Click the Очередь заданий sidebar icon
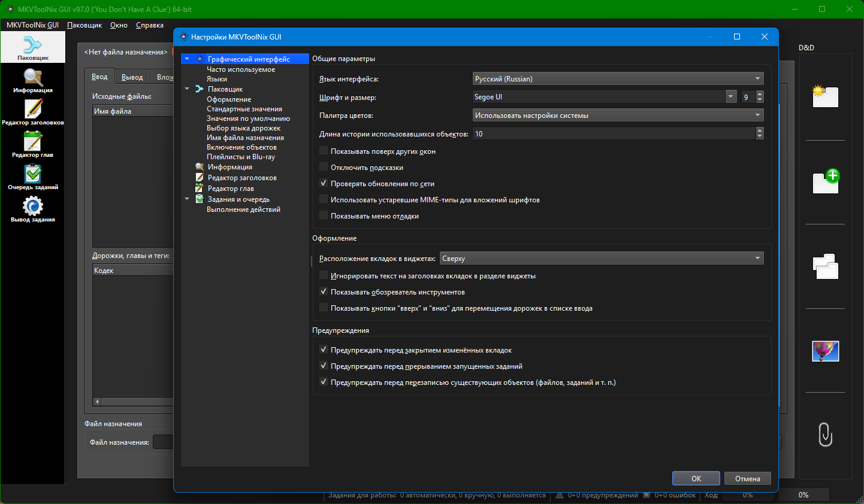Screen dimensions: 864x504 pyautogui.click(x=33, y=177)
